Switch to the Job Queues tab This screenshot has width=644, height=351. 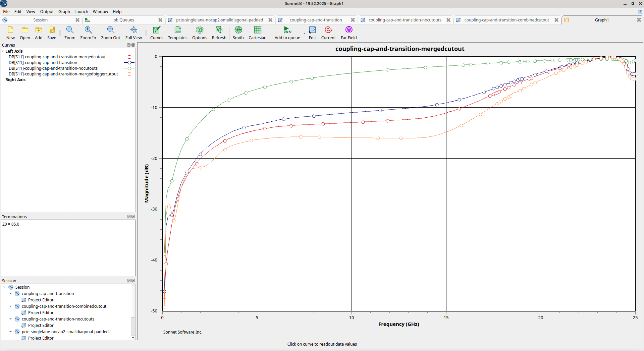click(123, 20)
